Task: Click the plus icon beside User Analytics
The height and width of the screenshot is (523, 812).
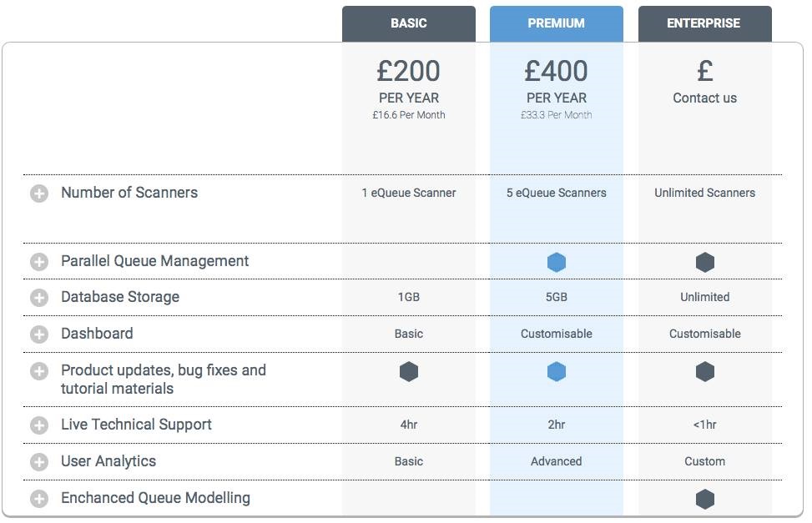Action: [39, 462]
